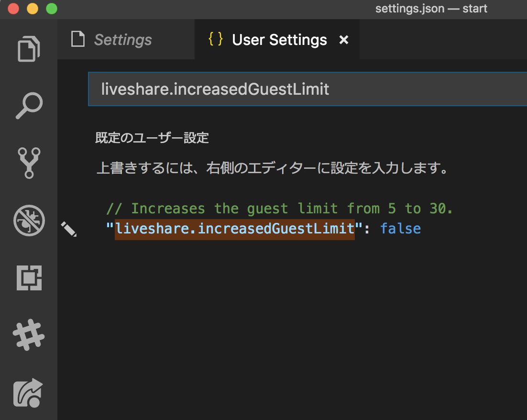Open the Explorer view in activity bar

tap(29, 49)
